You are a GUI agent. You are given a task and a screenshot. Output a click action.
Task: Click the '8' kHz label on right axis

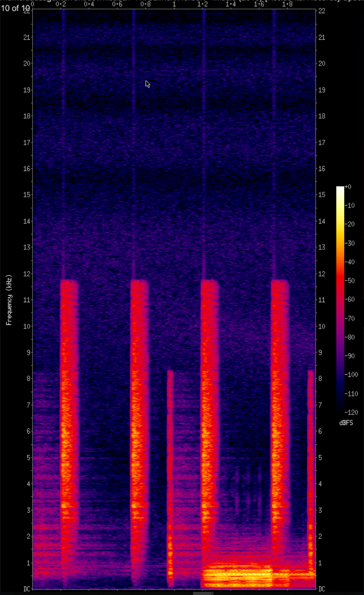[321, 378]
